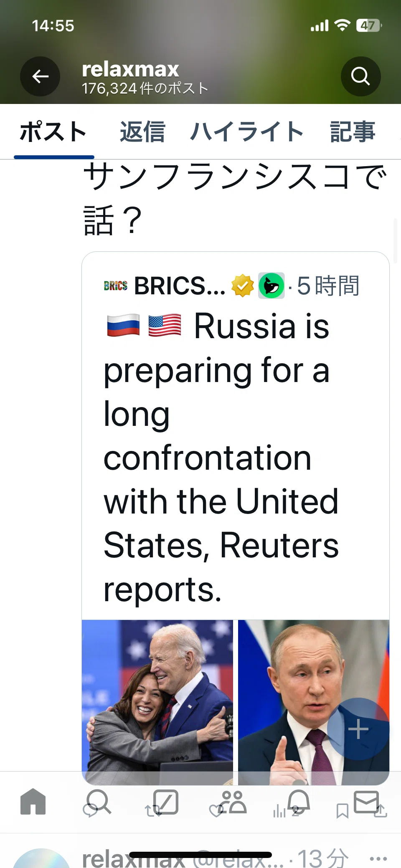Tap the green affiliate badge icon
401x868 pixels.
pyautogui.click(x=272, y=286)
